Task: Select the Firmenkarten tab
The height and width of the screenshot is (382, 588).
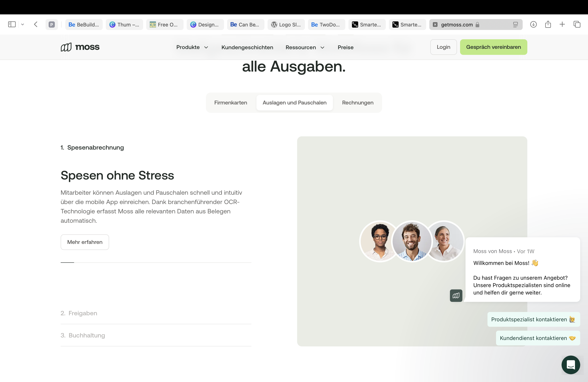Action: 230,103
